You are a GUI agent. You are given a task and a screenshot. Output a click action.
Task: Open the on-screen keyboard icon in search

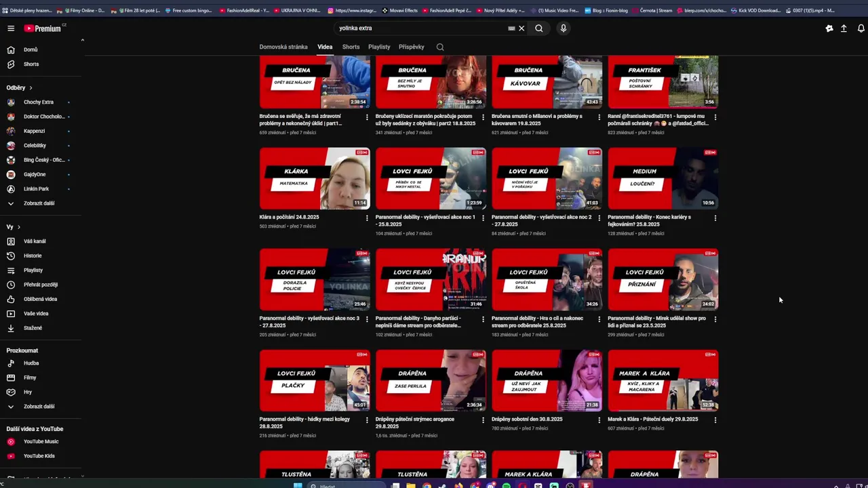click(x=511, y=28)
